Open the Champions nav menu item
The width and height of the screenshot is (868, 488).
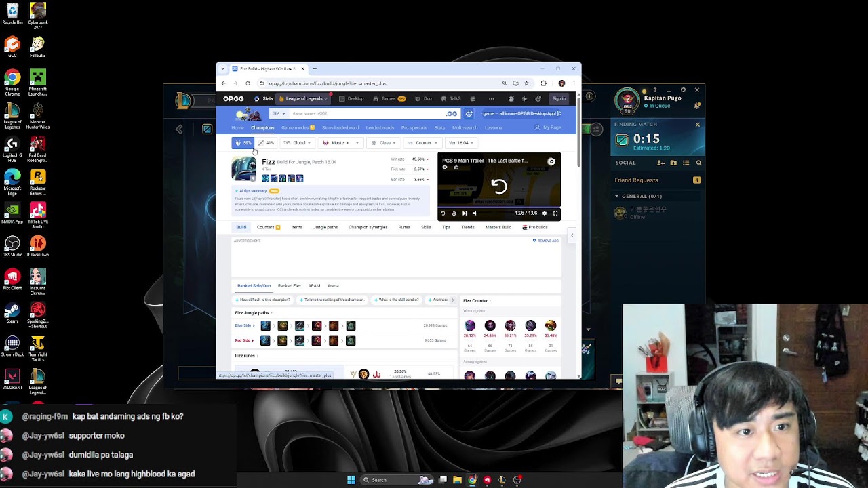pos(262,127)
